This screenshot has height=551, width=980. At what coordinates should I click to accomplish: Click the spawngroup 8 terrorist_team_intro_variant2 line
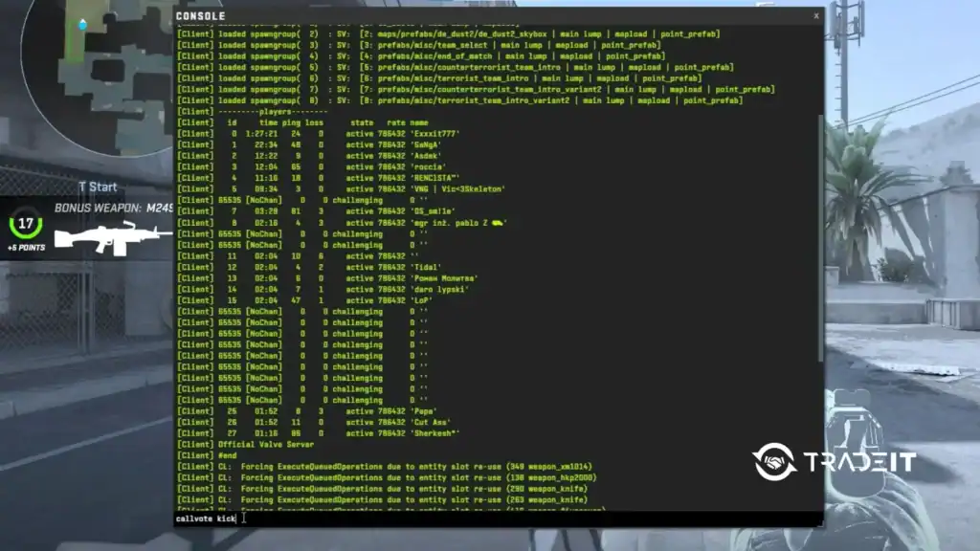(x=460, y=100)
